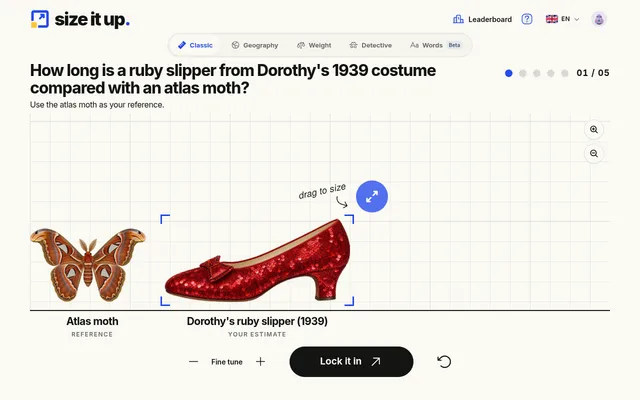The image size is (640, 400).
Task: Click the blue drag-to-size handle
Action: 372,197
